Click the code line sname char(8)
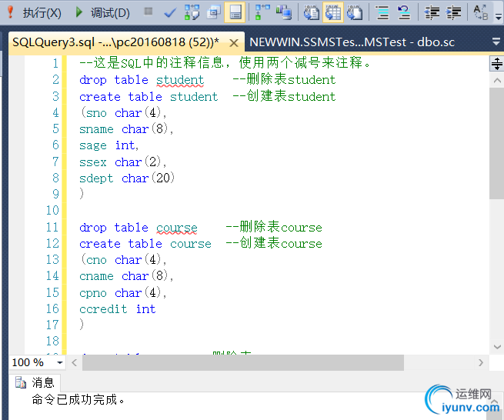504x420 pixels. pyautogui.click(x=126, y=129)
